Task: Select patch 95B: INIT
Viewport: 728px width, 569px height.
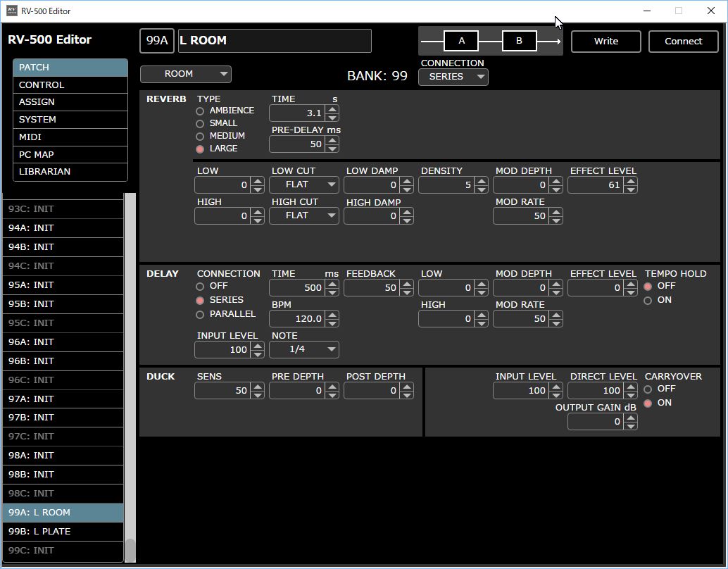Action: pyautogui.click(x=63, y=304)
